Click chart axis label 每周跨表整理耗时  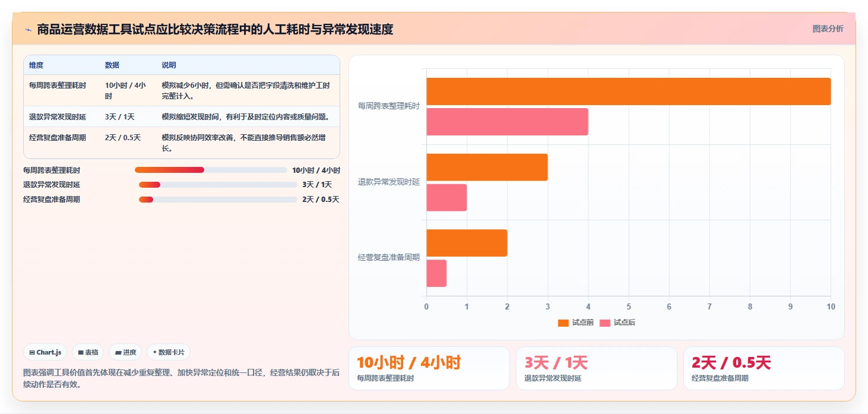coord(389,106)
